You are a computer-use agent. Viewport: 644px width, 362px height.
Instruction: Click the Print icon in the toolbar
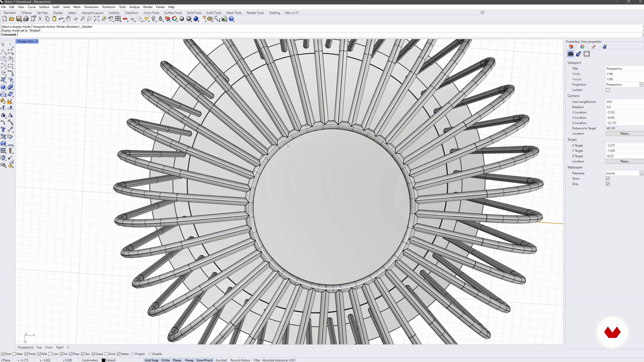click(26, 19)
